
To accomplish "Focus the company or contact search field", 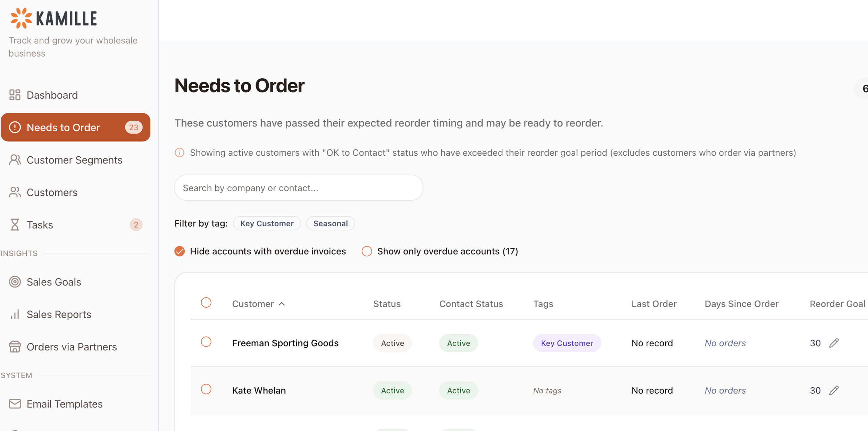I will (x=299, y=188).
